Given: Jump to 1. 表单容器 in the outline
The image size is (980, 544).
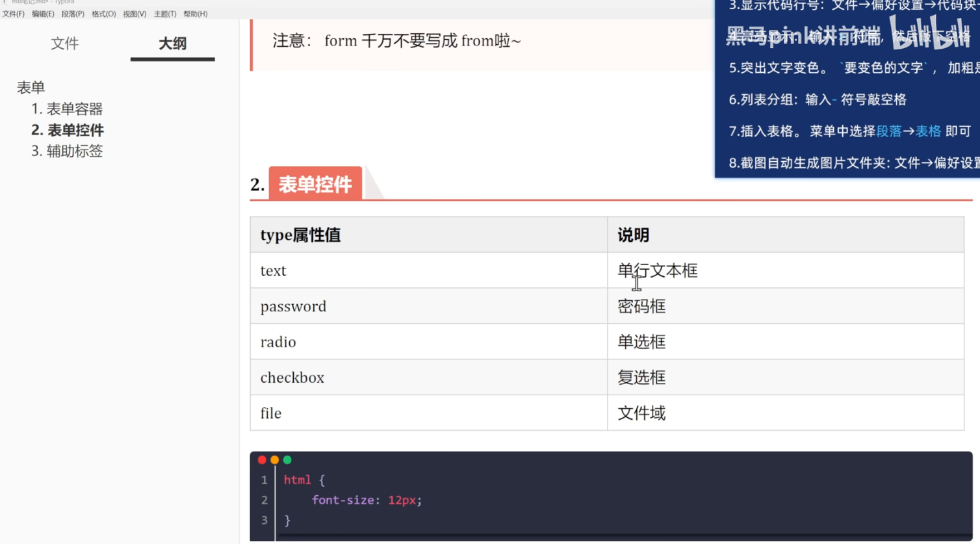Looking at the screenshot, I should [67, 109].
